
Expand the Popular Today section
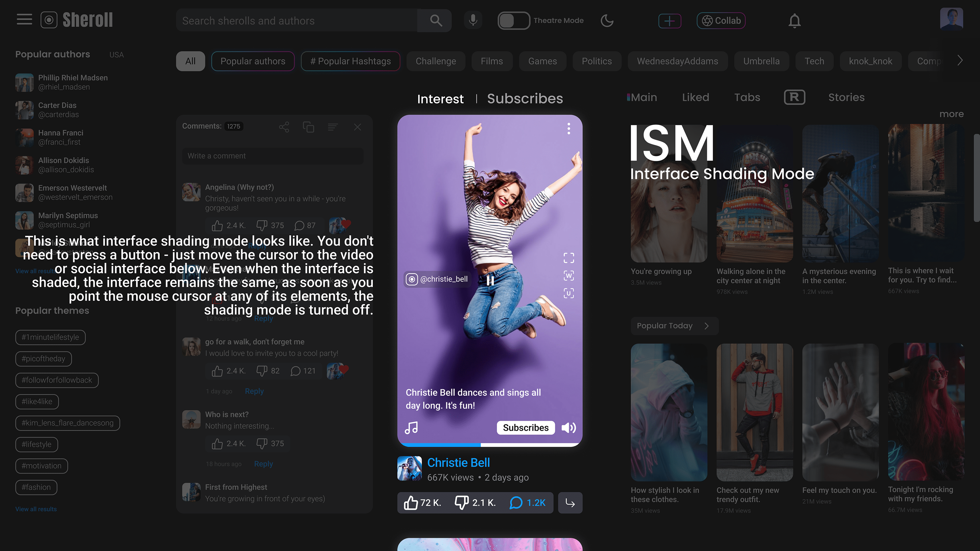[707, 326]
